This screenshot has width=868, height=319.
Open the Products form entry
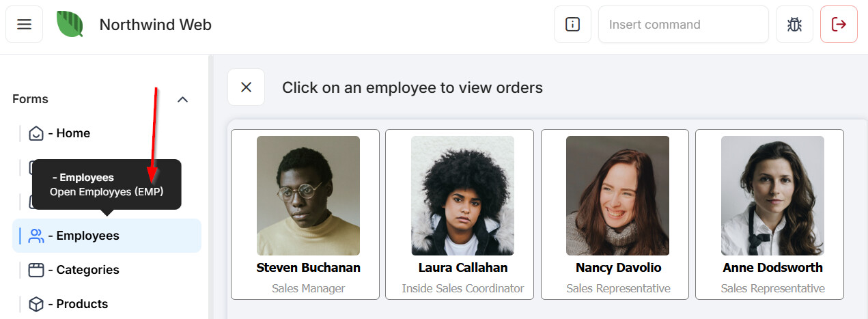82,304
